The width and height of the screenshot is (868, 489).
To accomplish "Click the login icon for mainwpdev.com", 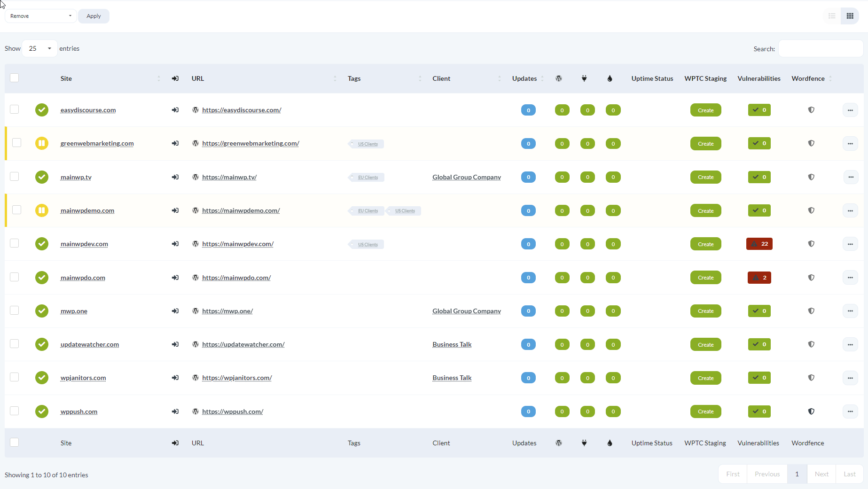I will [175, 244].
